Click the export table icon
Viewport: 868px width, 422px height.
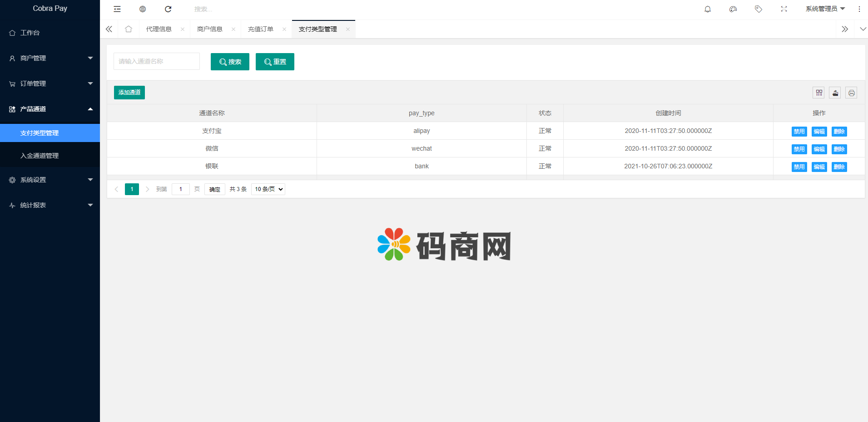coord(835,93)
